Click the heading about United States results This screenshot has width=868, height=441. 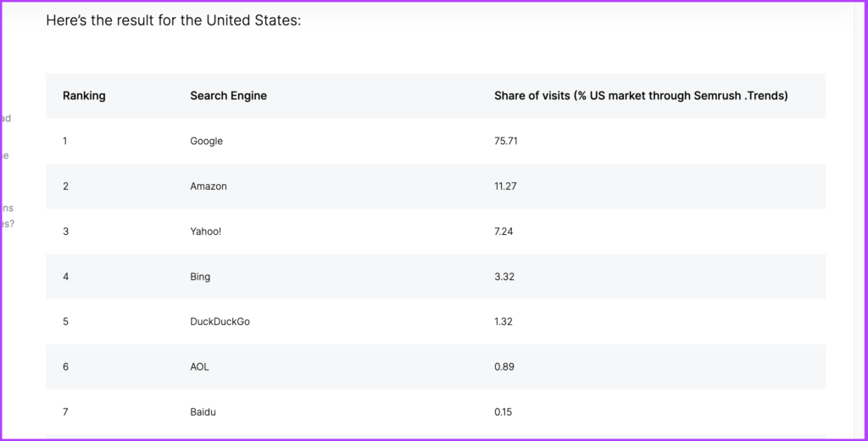[x=173, y=20]
